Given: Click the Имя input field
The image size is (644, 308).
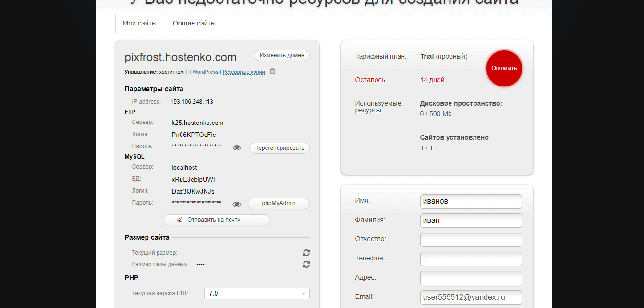Looking at the screenshot, I should 471,201.
